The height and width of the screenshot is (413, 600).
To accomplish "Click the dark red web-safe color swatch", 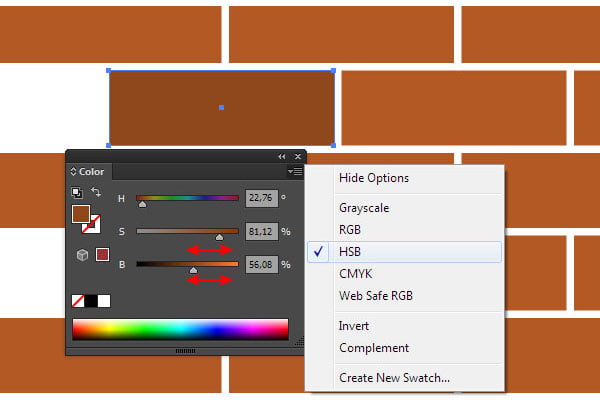I will [x=102, y=255].
